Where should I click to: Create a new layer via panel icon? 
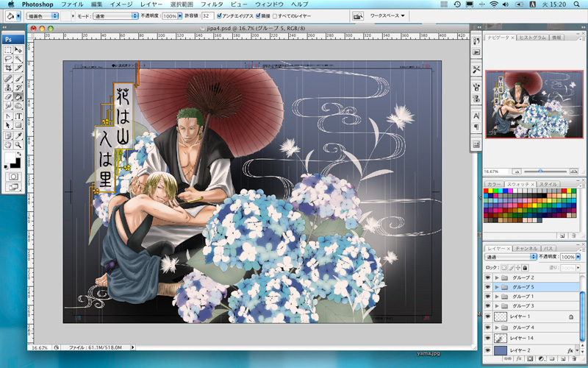(563, 359)
